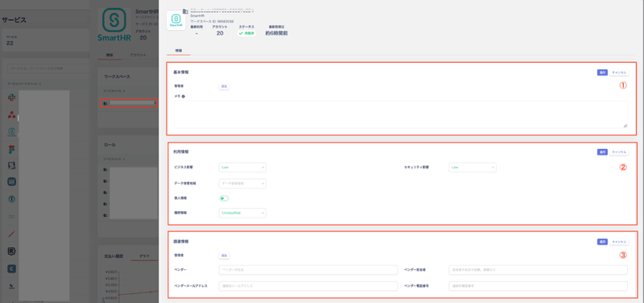
Task: Click the サービス page heading
Action: [14, 19]
